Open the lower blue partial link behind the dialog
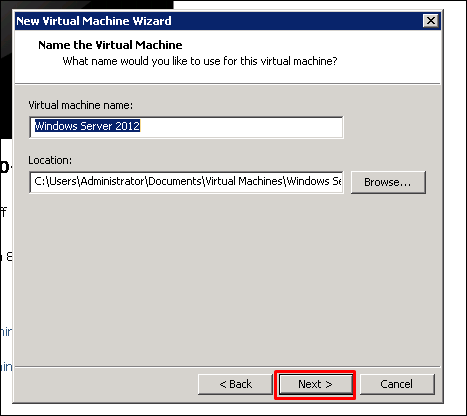 click(x=6, y=367)
